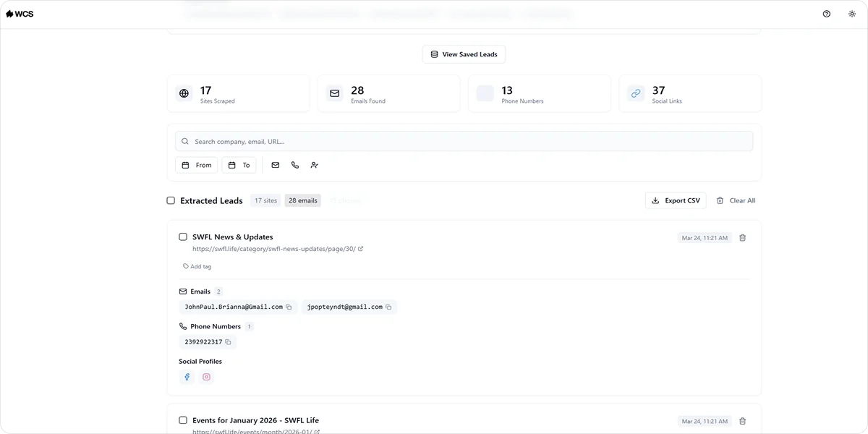Delete the SWFL News & Updates lead
The width and height of the screenshot is (868, 434).
click(743, 237)
